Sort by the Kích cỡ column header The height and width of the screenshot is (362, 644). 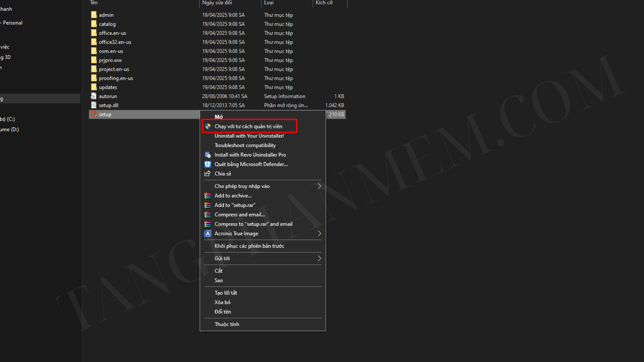[x=324, y=3]
